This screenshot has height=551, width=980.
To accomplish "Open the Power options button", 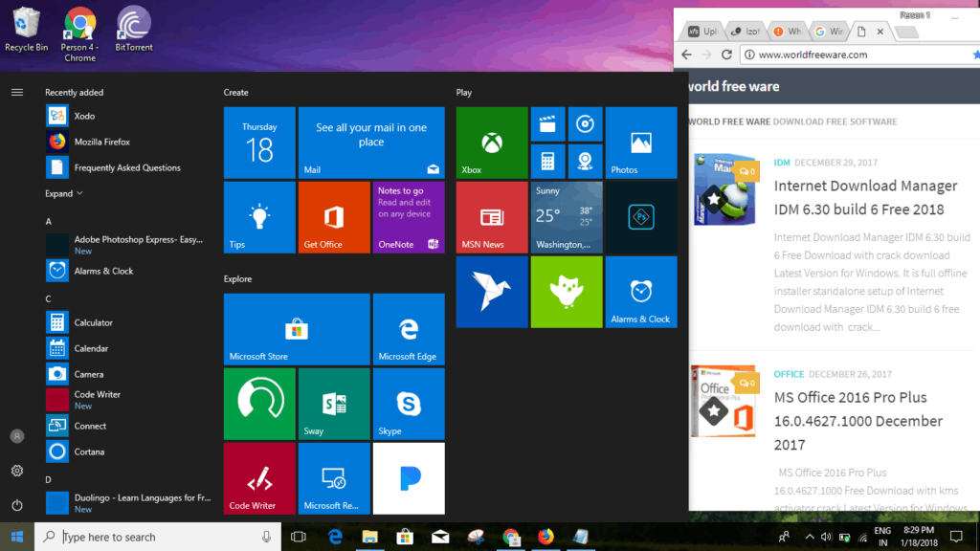I will 17,505.
